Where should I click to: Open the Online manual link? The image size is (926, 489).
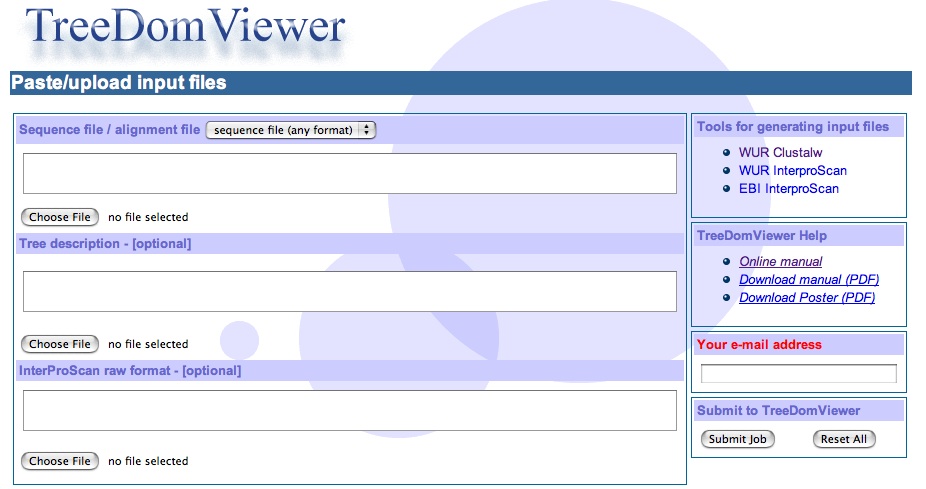pos(780,262)
